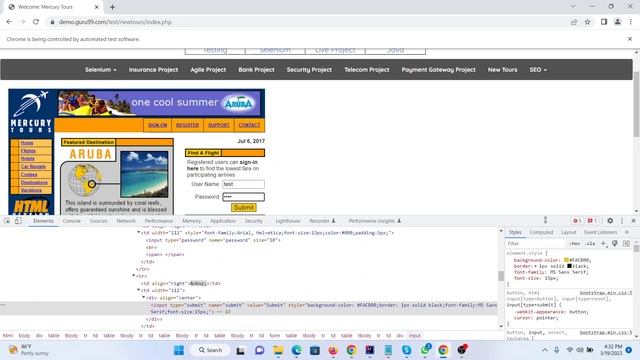The image size is (640, 360).
Task: Switch to the Network tab
Action: point(126,221)
